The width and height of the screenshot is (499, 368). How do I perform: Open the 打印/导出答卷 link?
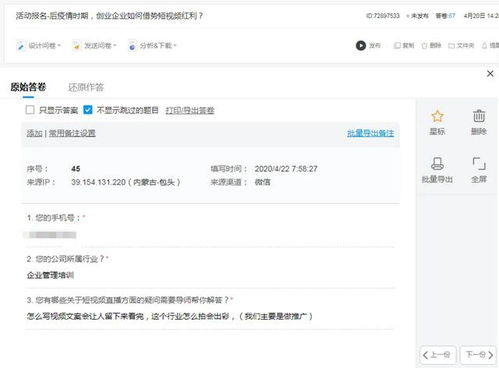(190, 110)
